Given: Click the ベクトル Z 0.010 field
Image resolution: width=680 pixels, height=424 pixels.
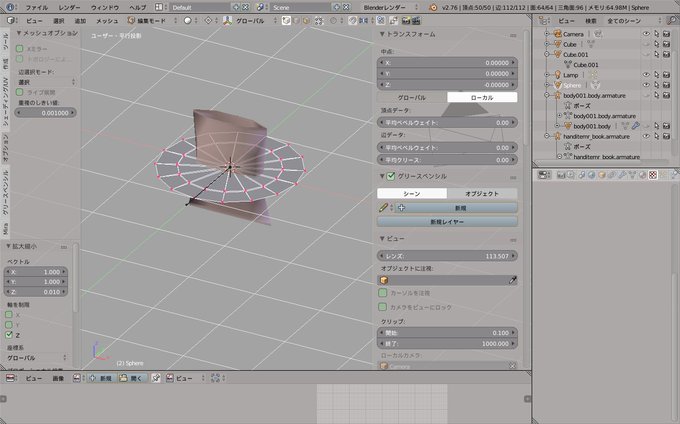Looking at the screenshot, I should (36, 292).
